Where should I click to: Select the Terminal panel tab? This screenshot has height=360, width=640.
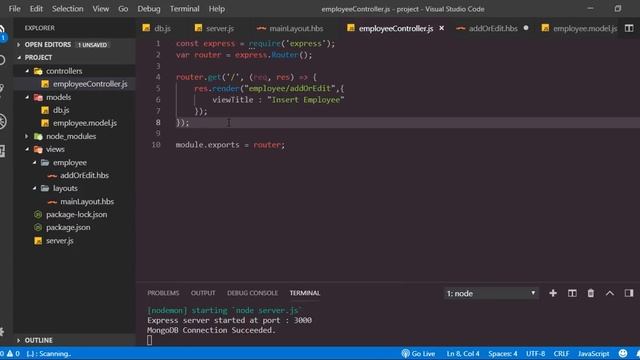coord(305,293)
